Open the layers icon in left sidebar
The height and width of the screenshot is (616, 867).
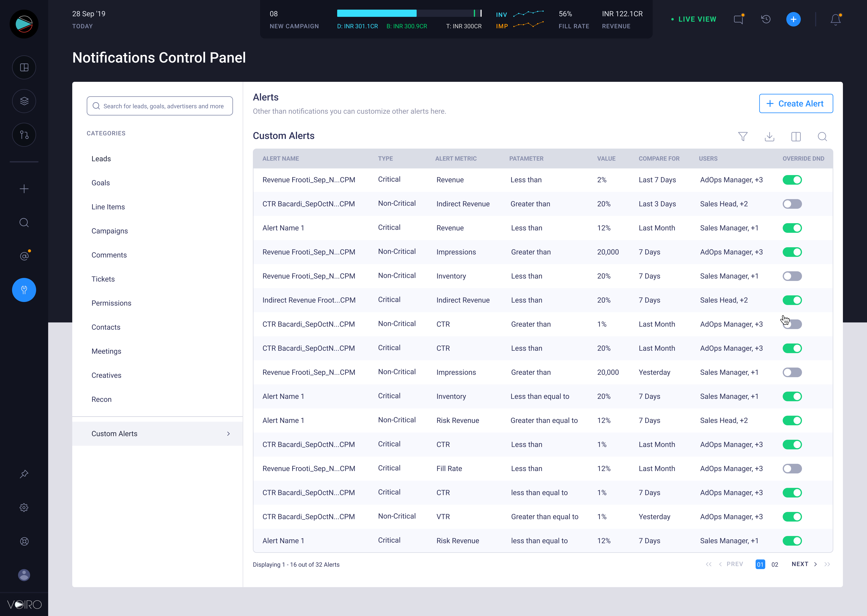click(x=24, y=101)
